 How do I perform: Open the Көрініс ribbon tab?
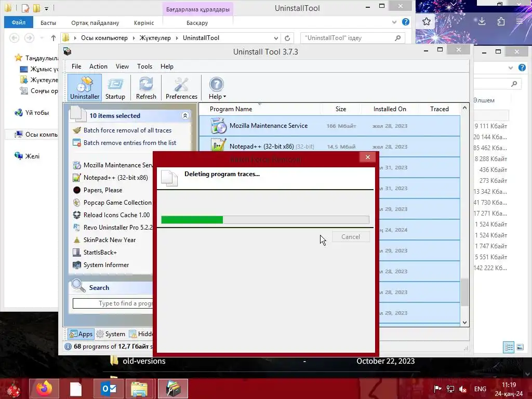pos(144,23)
